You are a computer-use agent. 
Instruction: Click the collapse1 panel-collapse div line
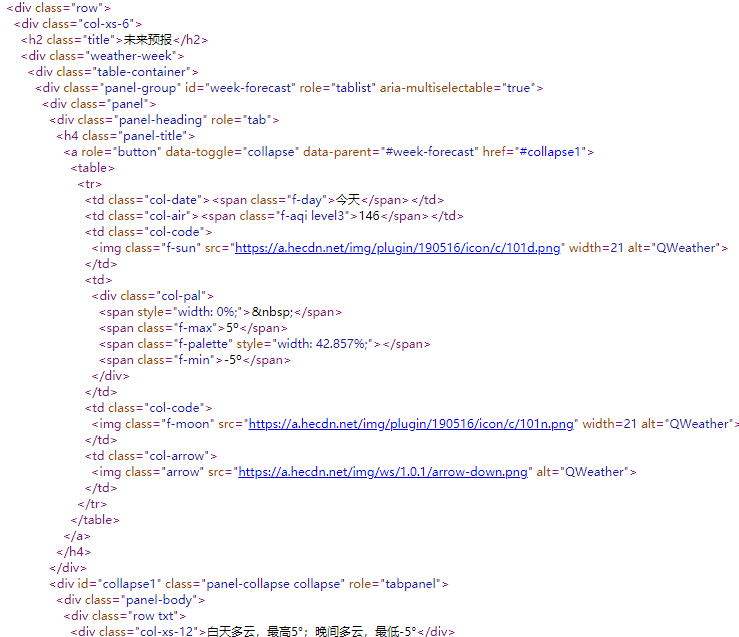[x=250, y=584]
